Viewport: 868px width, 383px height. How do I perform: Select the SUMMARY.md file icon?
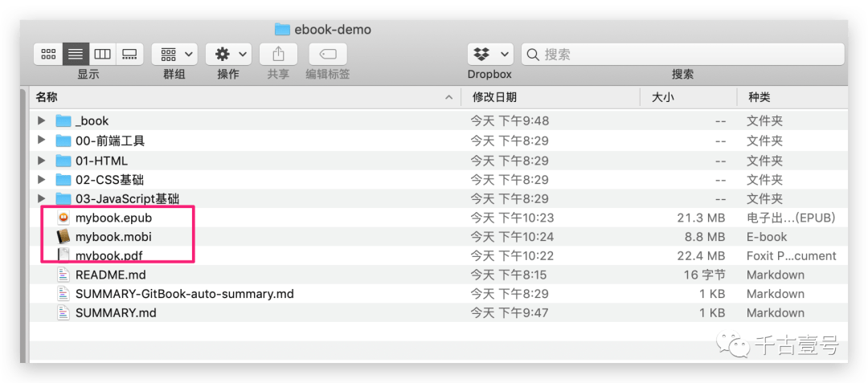click(64, 313)
